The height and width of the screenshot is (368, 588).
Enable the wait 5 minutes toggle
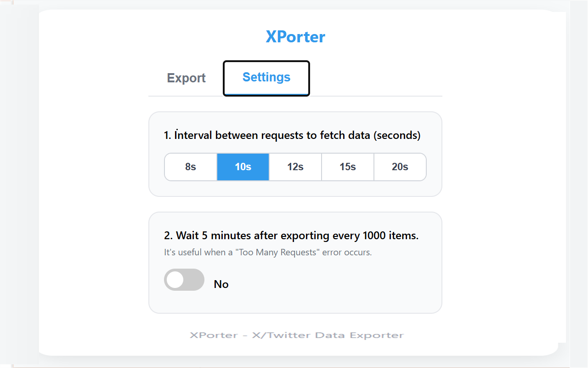184,280
